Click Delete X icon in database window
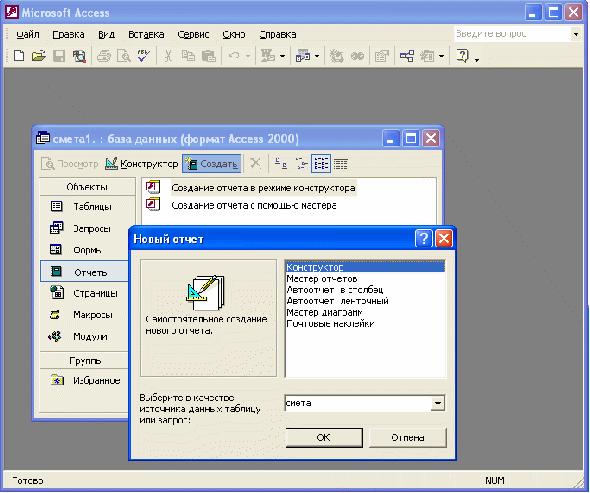This screenshot has width=590, height=493. click(x=255, y=163)
